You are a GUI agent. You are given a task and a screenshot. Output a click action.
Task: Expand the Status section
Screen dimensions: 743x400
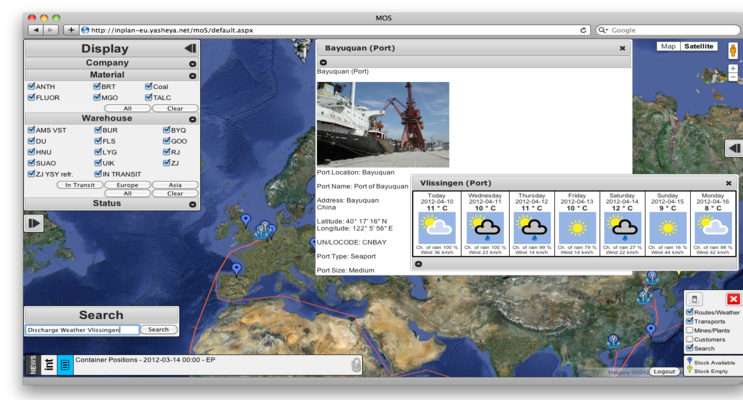192,204
